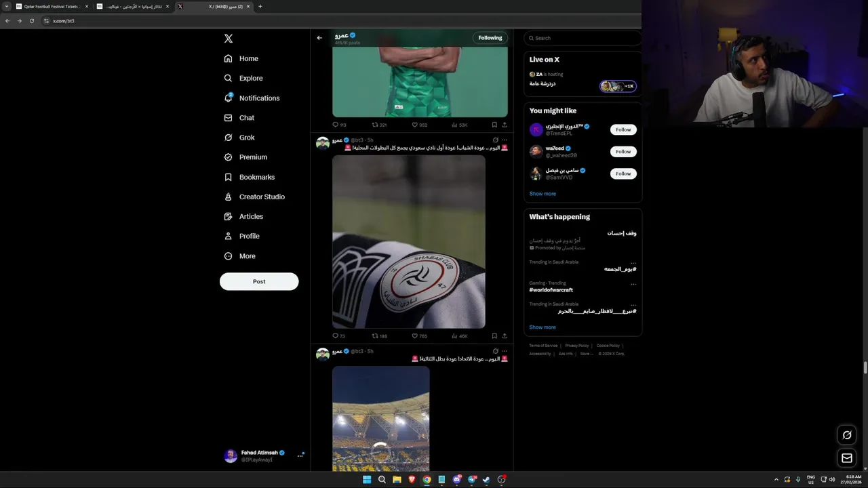
Task: Open a new browser tab
Action: pos(260,7)
